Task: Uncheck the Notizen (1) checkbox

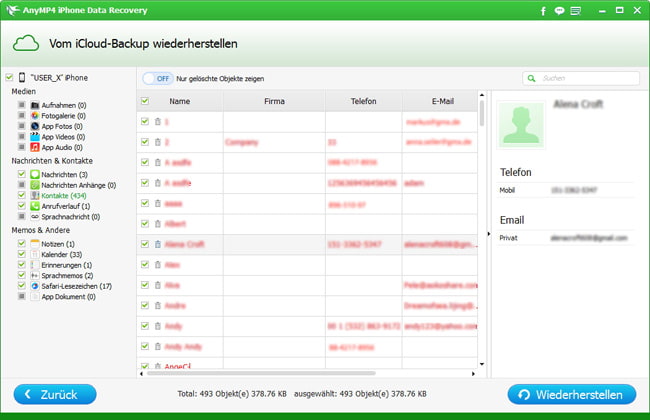Action: coord(22,243)
